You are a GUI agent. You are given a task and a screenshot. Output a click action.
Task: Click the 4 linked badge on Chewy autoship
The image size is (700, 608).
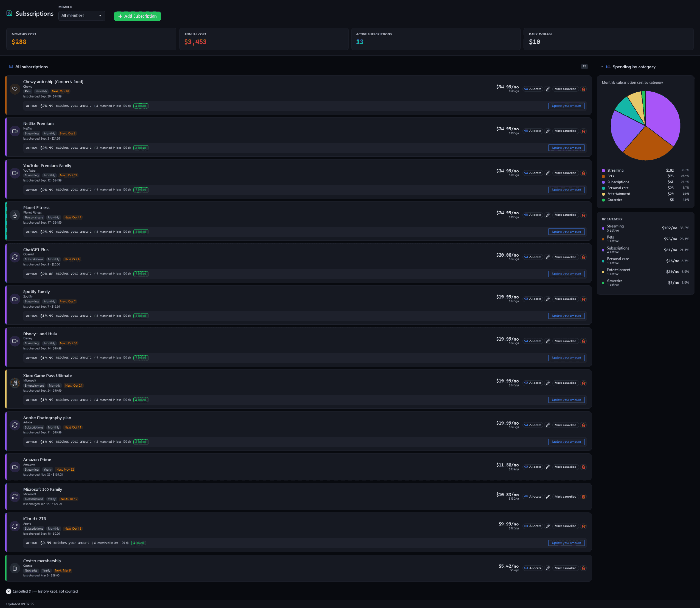(x=141, y=106)
